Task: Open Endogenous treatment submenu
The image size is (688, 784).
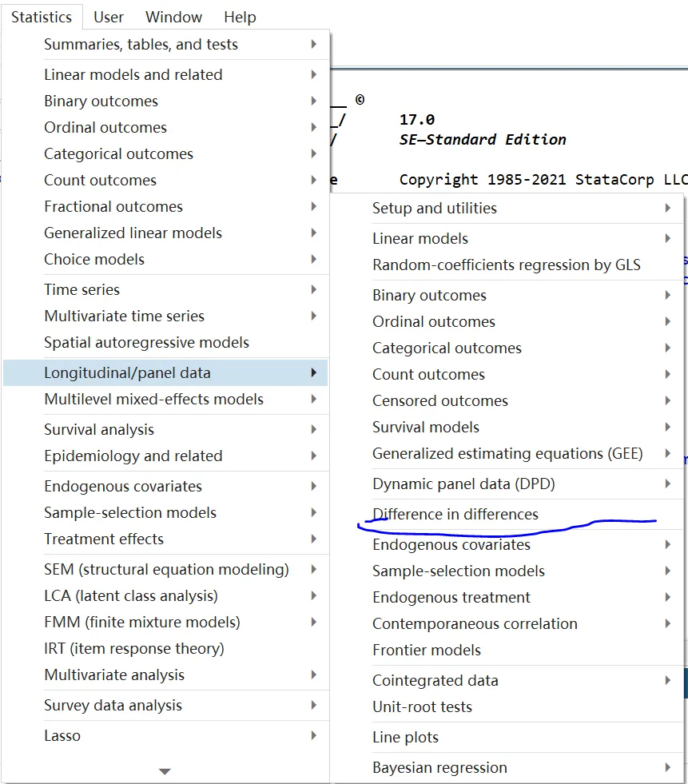Action: tap(507, 598)
